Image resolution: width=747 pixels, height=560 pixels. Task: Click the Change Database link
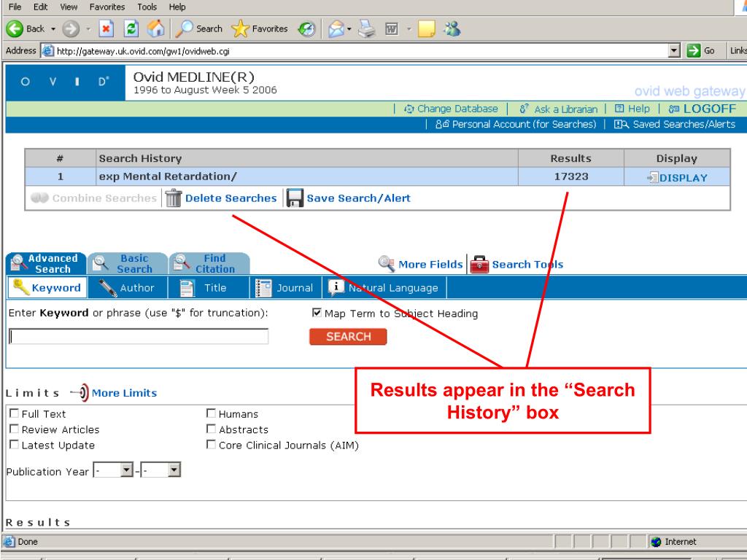(451, 109)
